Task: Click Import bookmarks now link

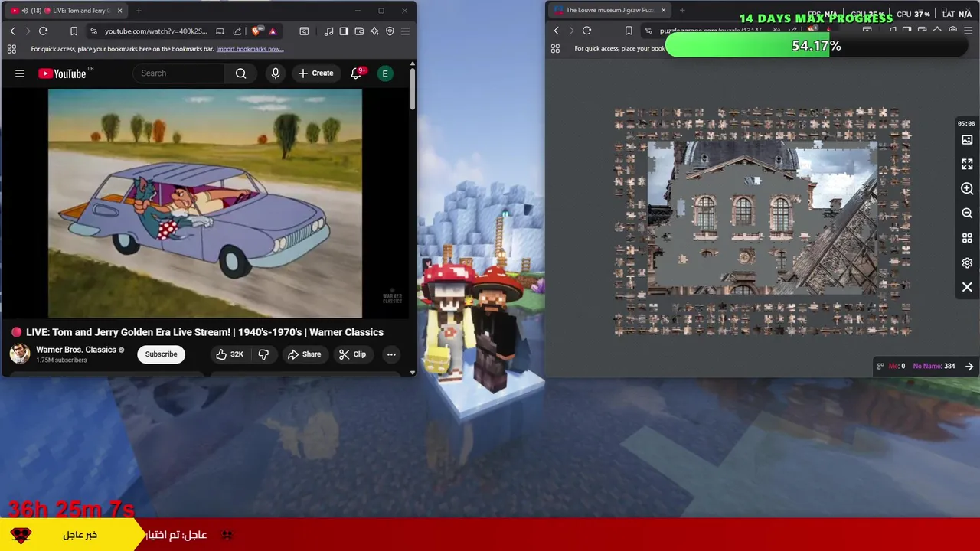Action: (x=250, y=49)
